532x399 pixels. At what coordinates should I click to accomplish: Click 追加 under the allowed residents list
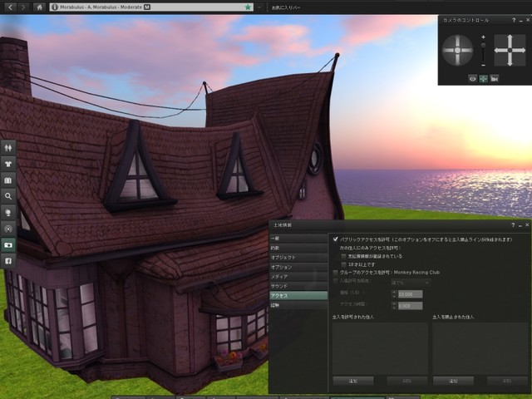353,381
